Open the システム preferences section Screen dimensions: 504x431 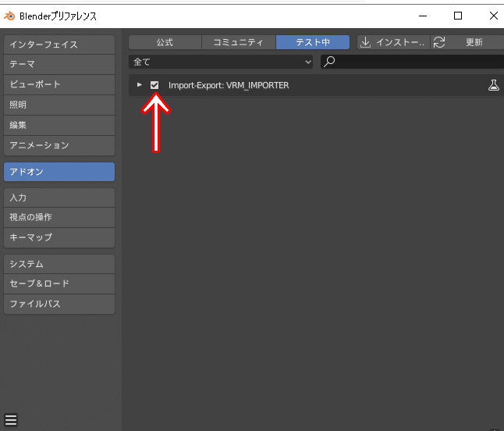pos(59,264)
